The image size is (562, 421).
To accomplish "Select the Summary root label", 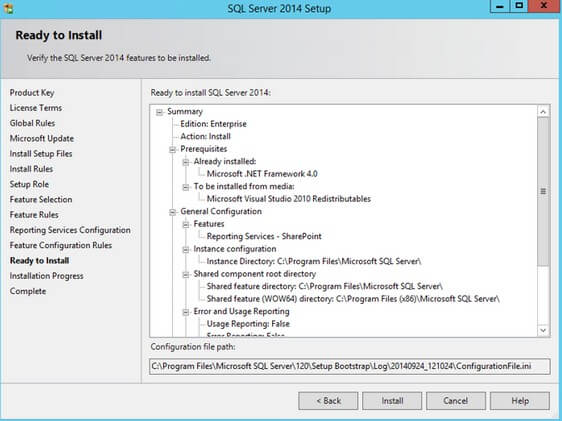I will [x=185, y=111].
